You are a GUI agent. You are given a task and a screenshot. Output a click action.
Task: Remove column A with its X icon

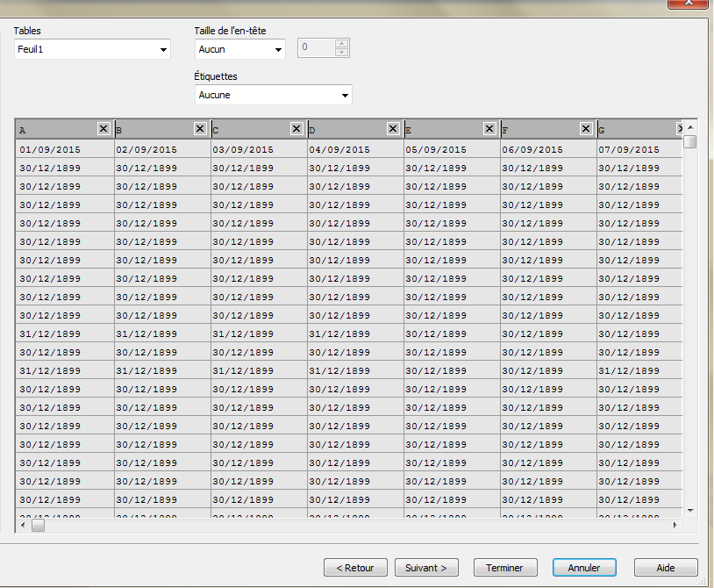coord(104,129)
